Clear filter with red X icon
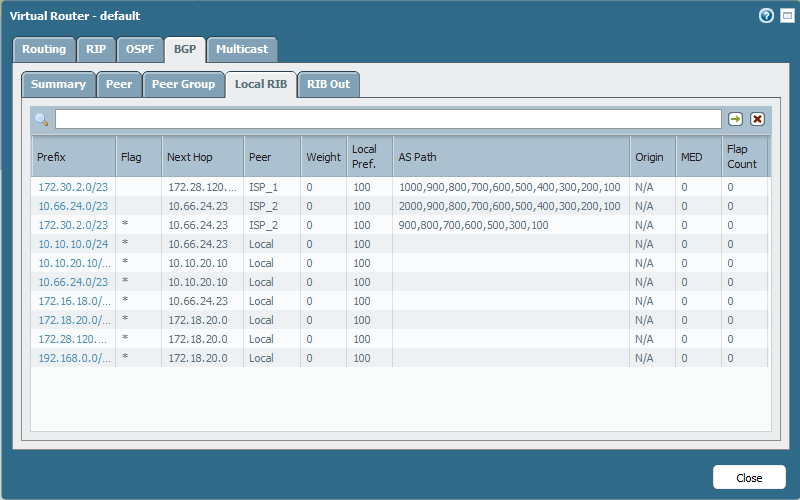800x500 pixels. (x=757, y=119)
